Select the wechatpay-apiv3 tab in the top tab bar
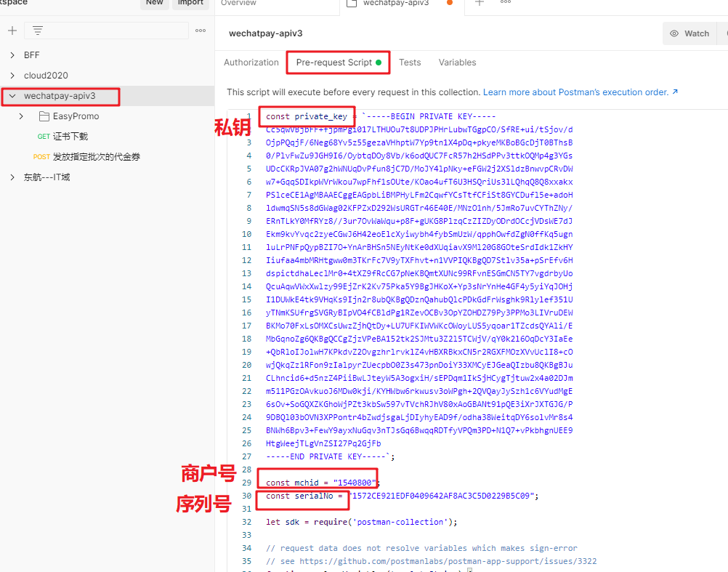The height and width of the screenshot is (572, 728). 395,3
